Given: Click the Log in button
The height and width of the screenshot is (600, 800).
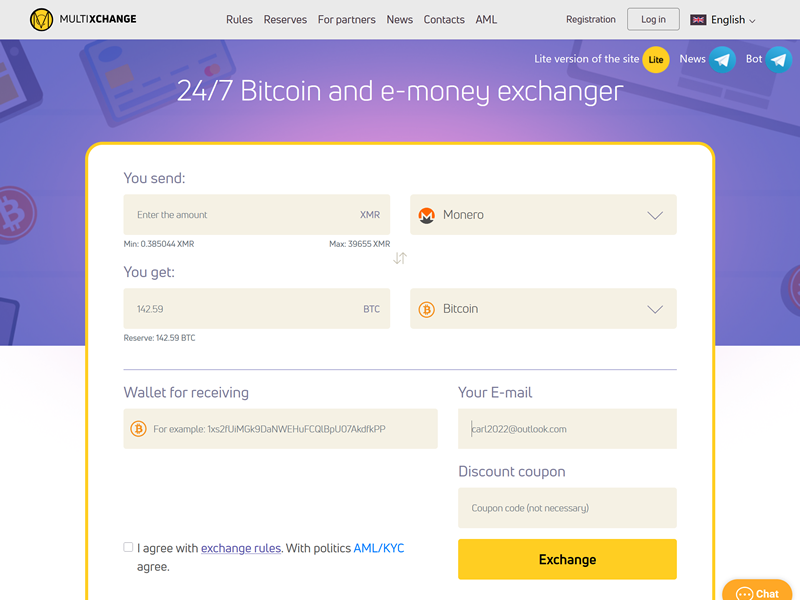Looking at the screenshot, I should coord(653,19).
